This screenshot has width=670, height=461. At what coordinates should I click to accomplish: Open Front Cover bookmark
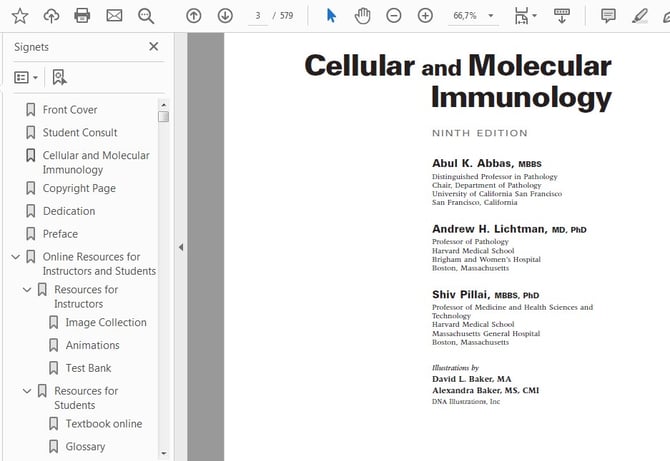70,110
